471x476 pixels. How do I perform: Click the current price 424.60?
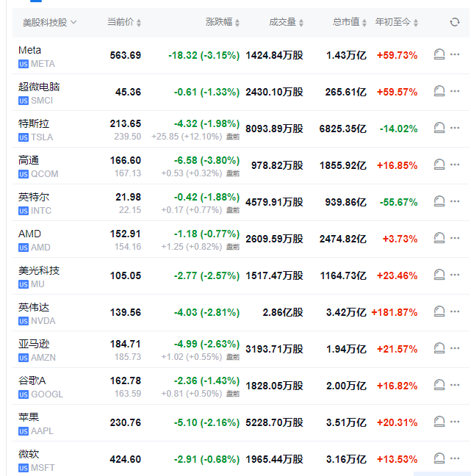click(126, 459)
